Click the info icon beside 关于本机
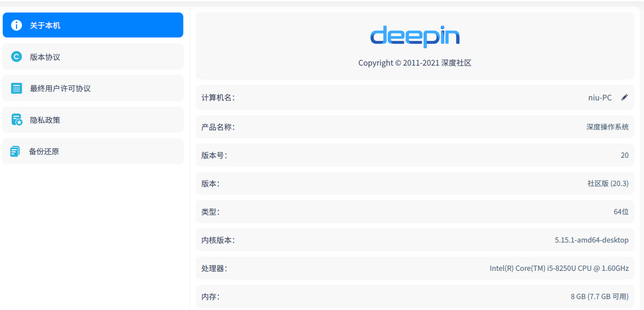This screenshot has width=644, height=310. [17, 25]
